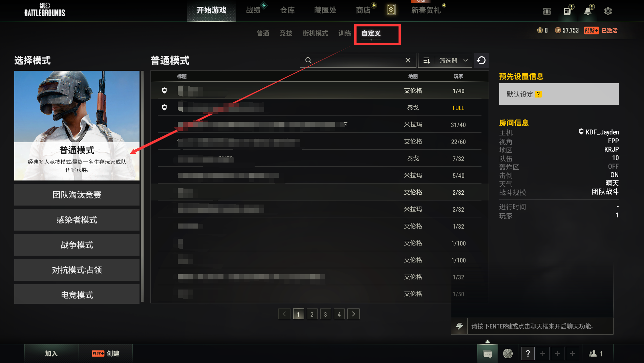This screenshot has height=363, width=644.
Task: Click the friends count icon at bottom
Action: (x=596, y=354)
